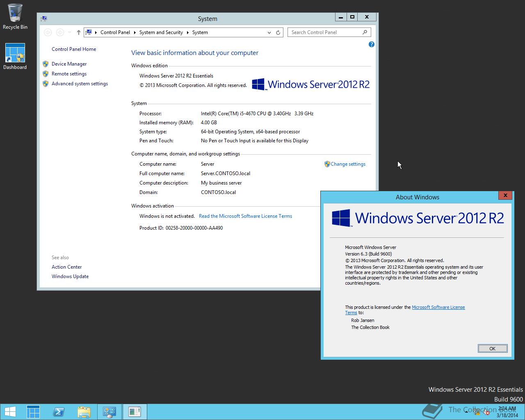Expand the address bar history dropdown
This screenshot has height=420, width=525.
269,32
